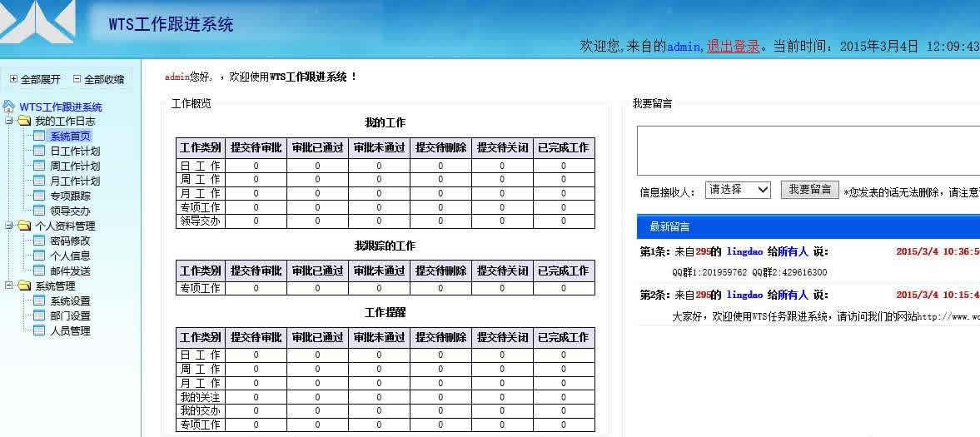Click 我的交办 row label
This screenshot has width=980, height=437.
coord(201,410)
